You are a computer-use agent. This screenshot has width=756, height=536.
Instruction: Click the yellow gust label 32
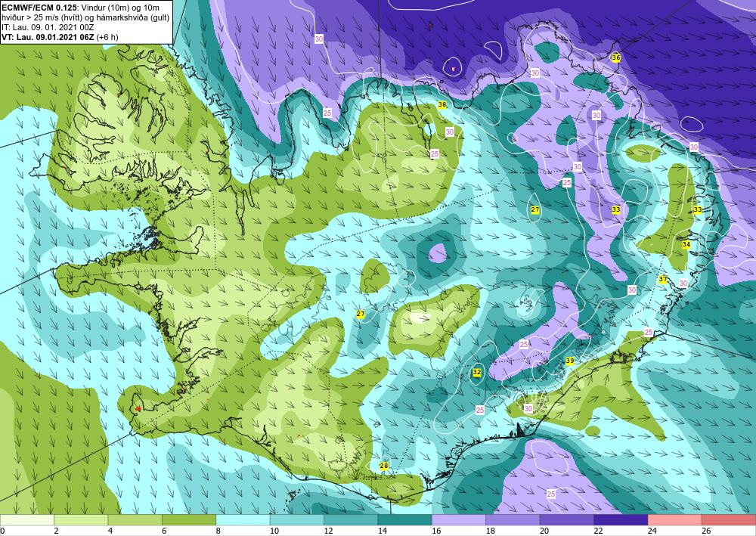[x=477, y=372]
